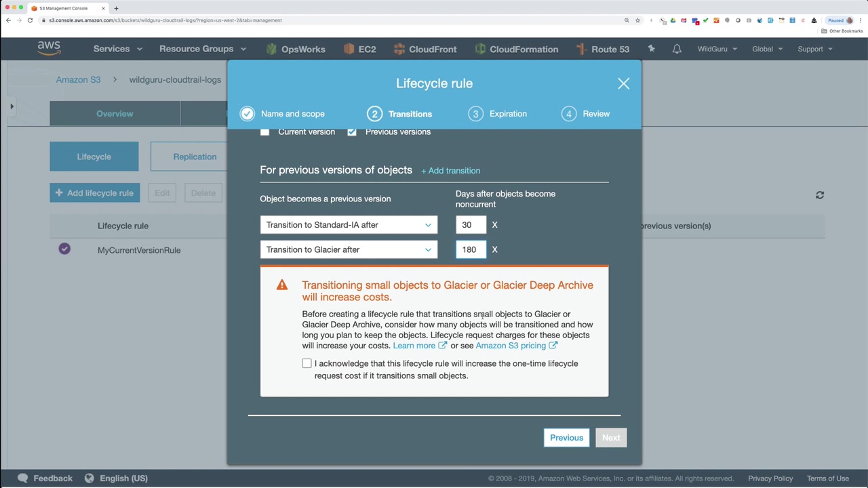Acknowledge the lifecycle request cost warning

(307, 364)
